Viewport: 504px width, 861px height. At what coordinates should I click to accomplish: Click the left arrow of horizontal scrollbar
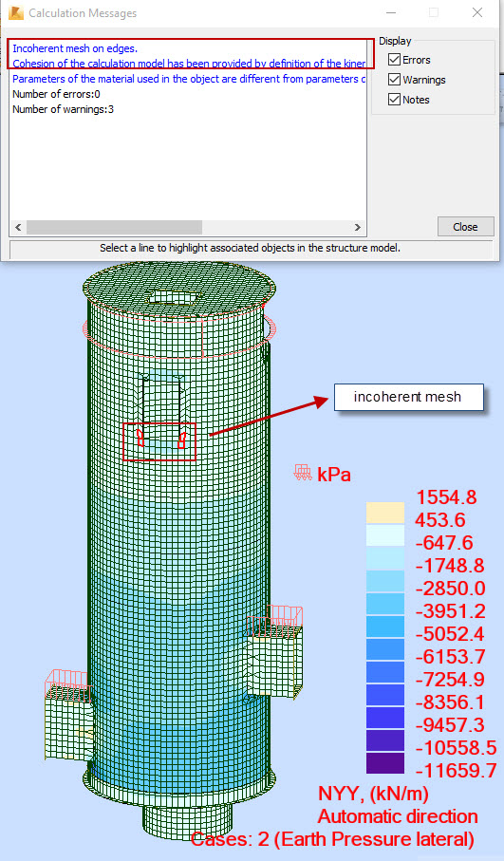pos(18,227)
